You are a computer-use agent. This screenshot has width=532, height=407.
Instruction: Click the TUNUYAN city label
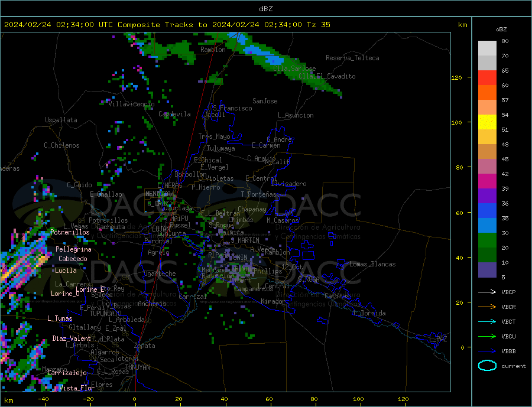[137, 367]
